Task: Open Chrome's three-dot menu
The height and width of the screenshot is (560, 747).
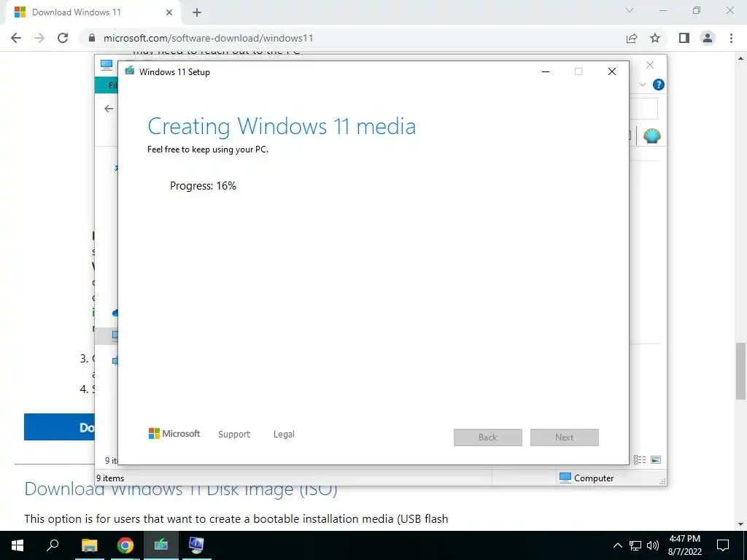Action: (x=731, y=38)
